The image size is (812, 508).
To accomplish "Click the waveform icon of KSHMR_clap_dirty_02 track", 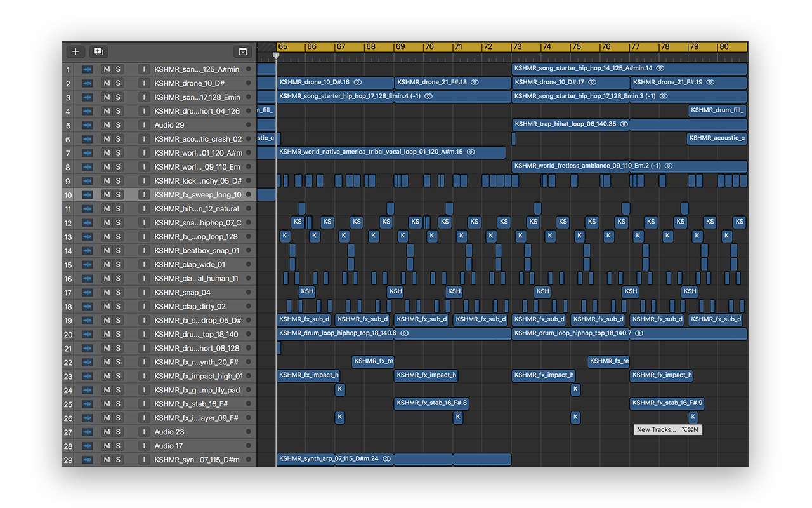I will pyautogui.click(x=87, y=307).
